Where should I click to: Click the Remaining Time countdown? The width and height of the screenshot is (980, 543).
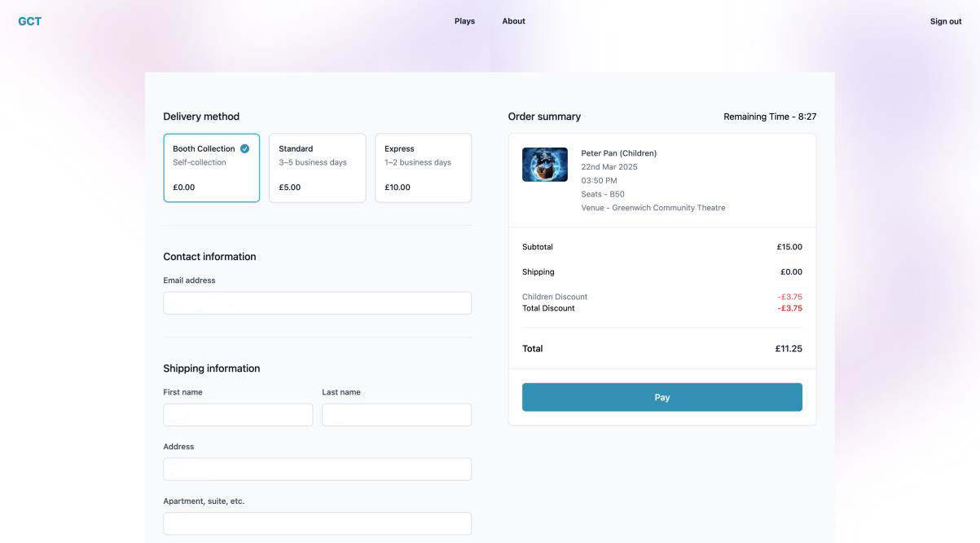pos(770,116)
